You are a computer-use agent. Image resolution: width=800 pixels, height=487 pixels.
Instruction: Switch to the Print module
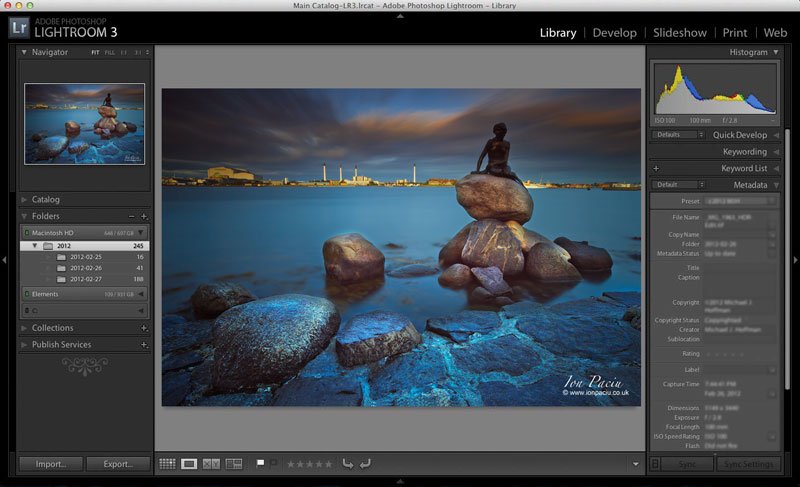(x=735, y=33)
